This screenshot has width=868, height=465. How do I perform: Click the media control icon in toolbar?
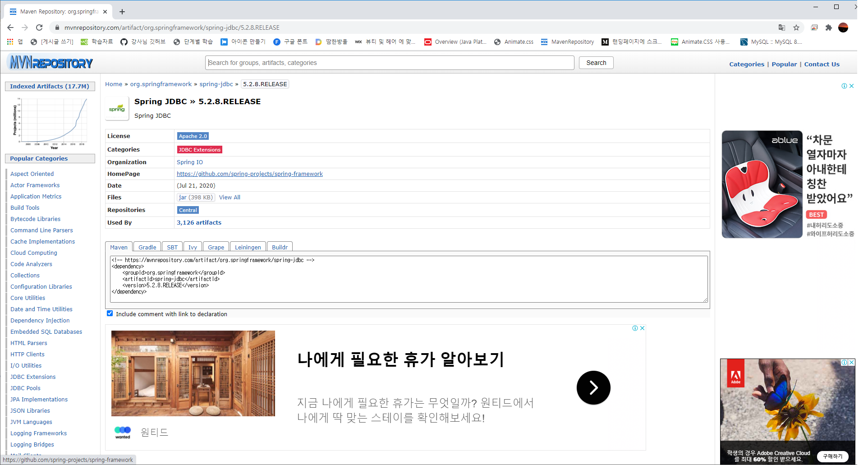point(814,28)
